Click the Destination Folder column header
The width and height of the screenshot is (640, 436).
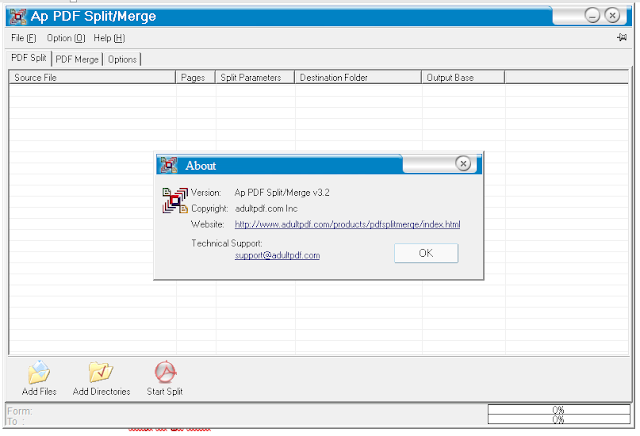[x=358, y=77]
